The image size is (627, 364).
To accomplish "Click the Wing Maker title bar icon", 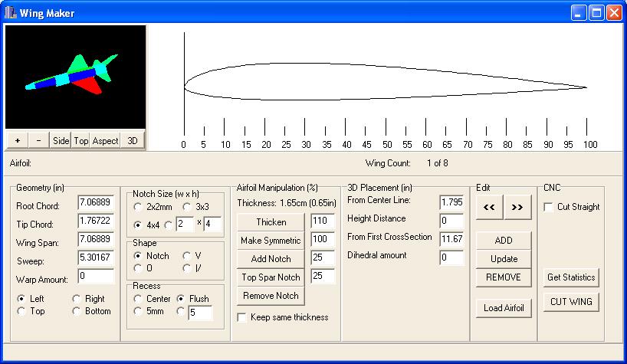I will 11,13.
